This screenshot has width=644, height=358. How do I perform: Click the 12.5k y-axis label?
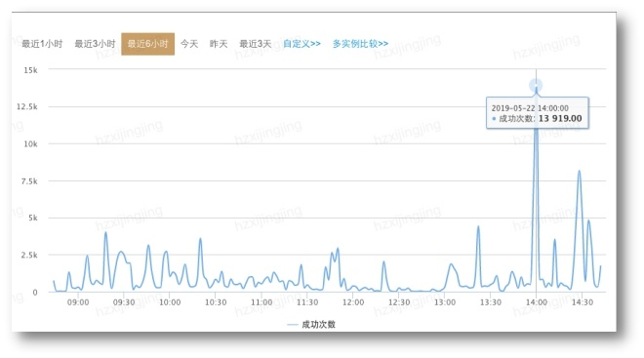coord(27,106)
